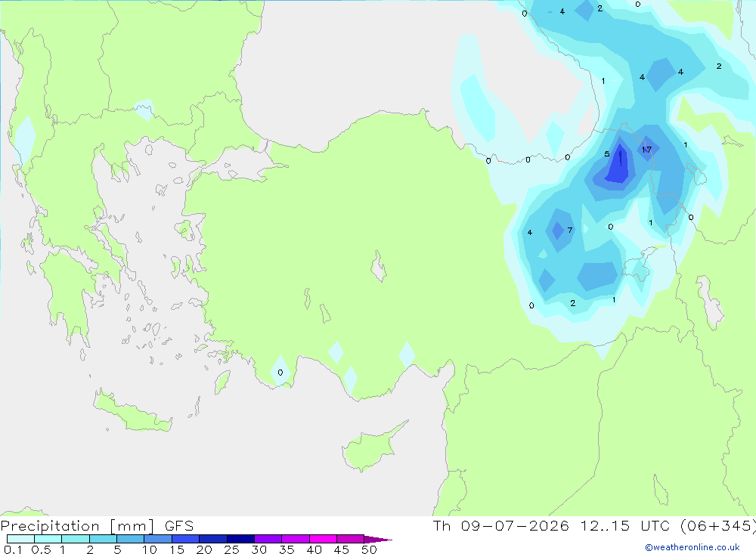
Task: Click the '50' legend label
Action: click(x=369, y=549)
